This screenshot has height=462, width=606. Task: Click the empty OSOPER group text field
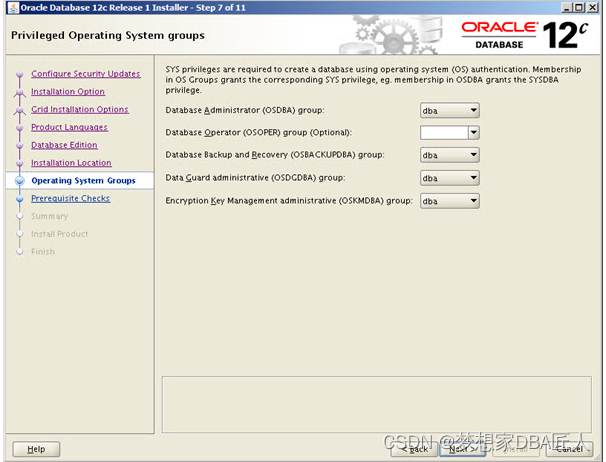click(x=444, y=133)
